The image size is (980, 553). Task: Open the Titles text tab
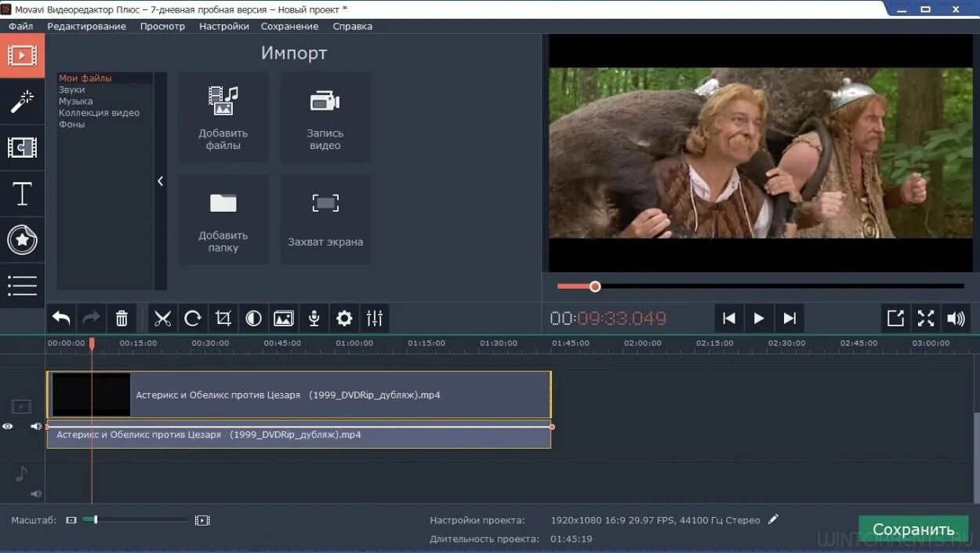[x=22, y=194]
